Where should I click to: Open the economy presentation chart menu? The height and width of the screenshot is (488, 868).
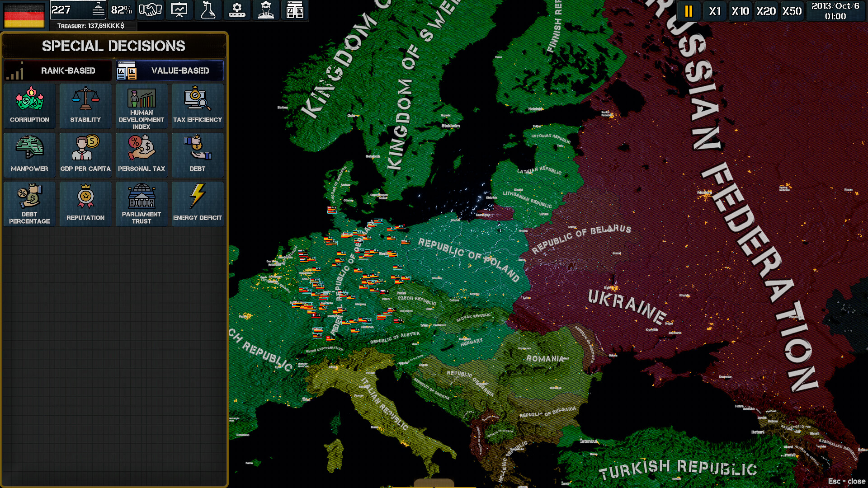(x=179, y=10)
